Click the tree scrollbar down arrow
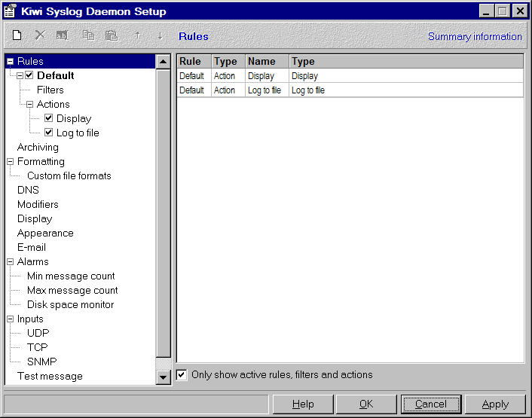532x418 pixels. [164, 377]
